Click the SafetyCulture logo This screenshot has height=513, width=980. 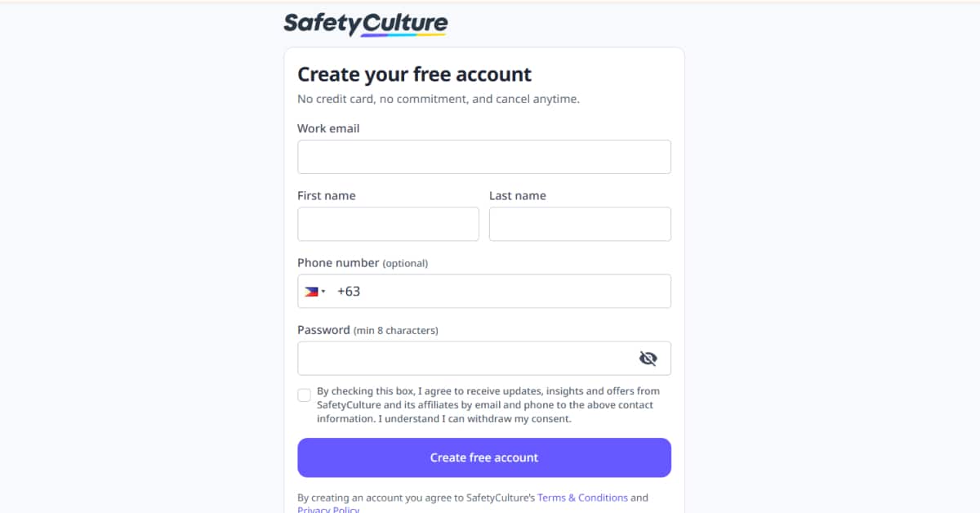(x=365, y=23)
